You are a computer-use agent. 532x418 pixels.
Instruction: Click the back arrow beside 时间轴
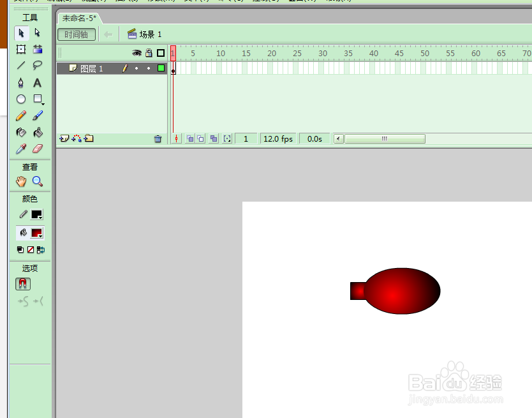click(108, 34)
